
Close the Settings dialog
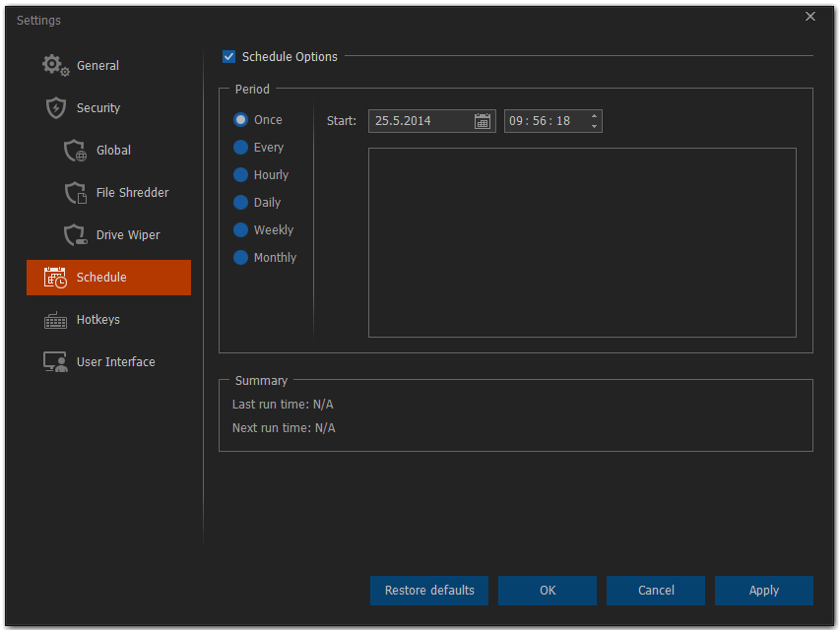810,17
